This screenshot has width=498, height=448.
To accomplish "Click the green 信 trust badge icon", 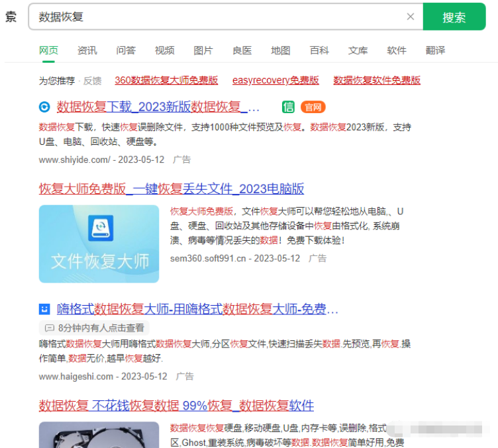I will (x=288, y=107).
